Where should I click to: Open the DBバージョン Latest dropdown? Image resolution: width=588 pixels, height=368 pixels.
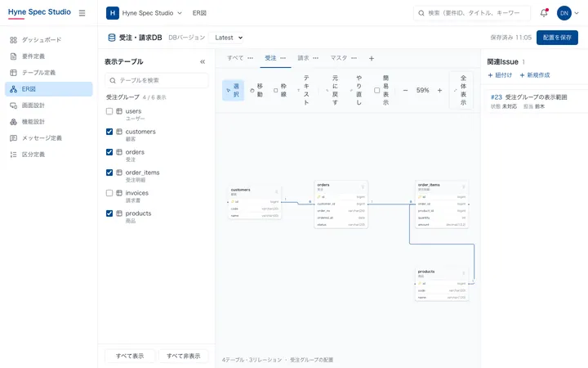pos(226,38)
